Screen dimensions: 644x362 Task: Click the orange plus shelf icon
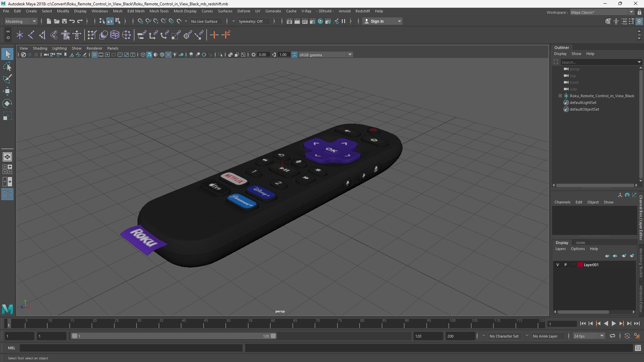(x=214, y=35)
